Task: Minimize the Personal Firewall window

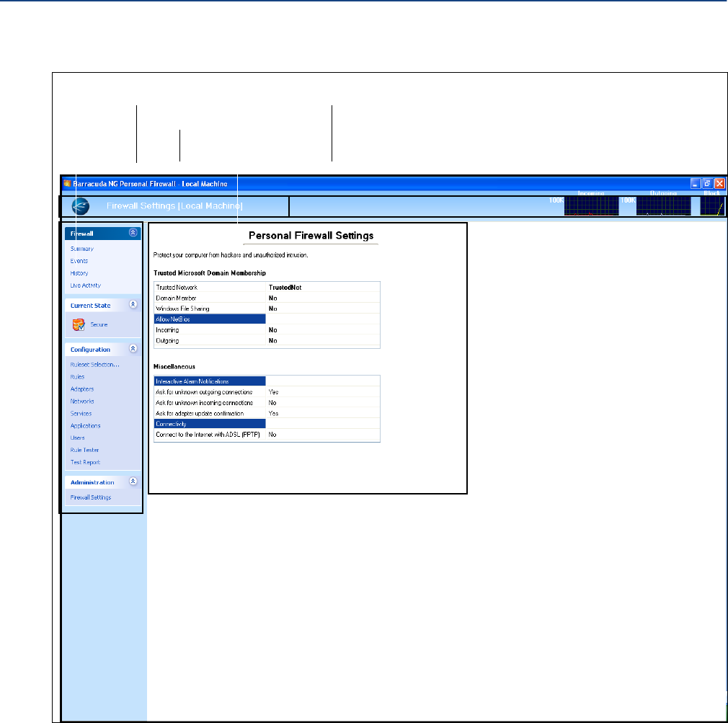Action: pyautogui.click(x=695, y=183)
